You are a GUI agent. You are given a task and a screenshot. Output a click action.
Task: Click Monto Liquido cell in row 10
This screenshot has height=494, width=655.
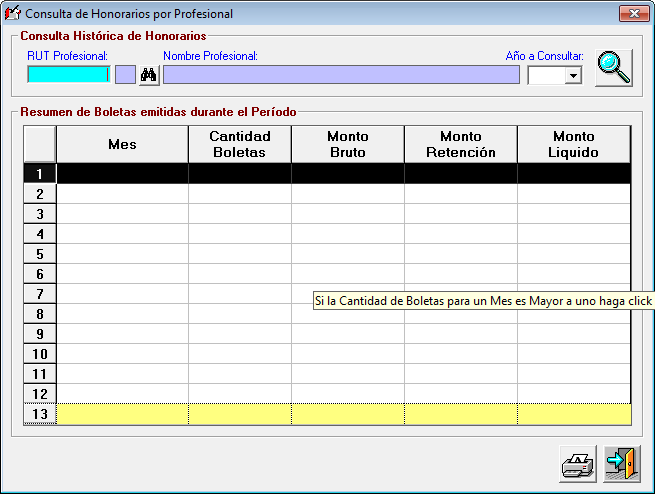pos(574,354)
